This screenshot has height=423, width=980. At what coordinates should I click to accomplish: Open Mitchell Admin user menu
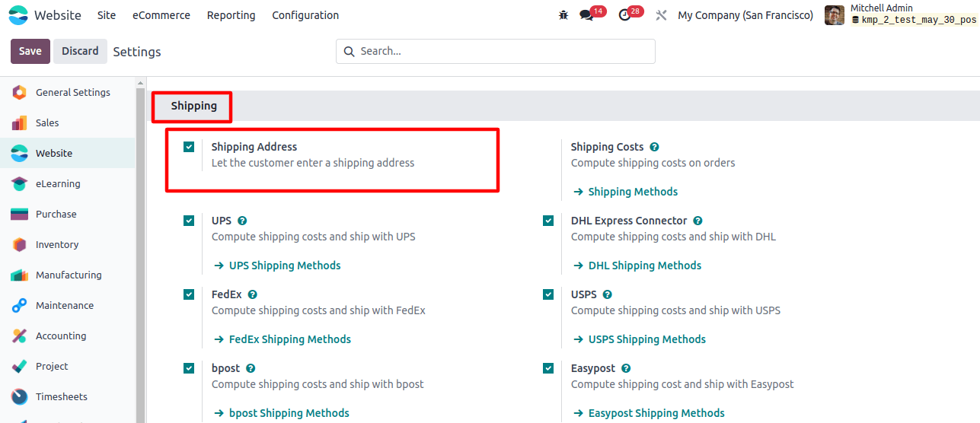tap(900, 15)
